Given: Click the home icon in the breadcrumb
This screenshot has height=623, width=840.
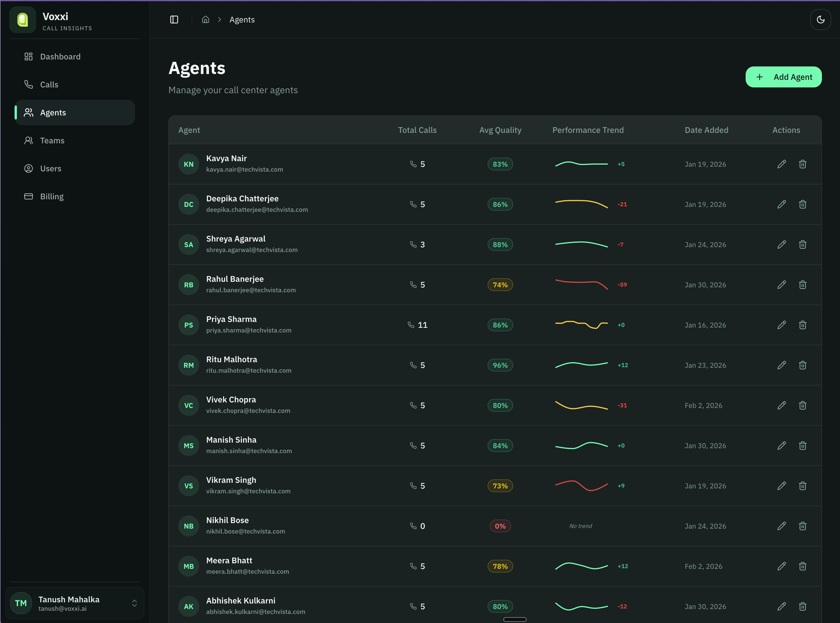Looking at the screenshot, I should (x=205, y=20).
